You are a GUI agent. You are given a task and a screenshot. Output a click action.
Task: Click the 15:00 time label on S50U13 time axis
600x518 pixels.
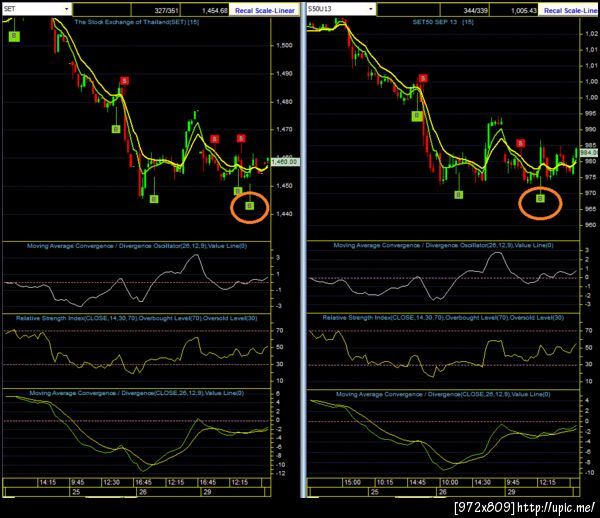[x=352, y=482]
